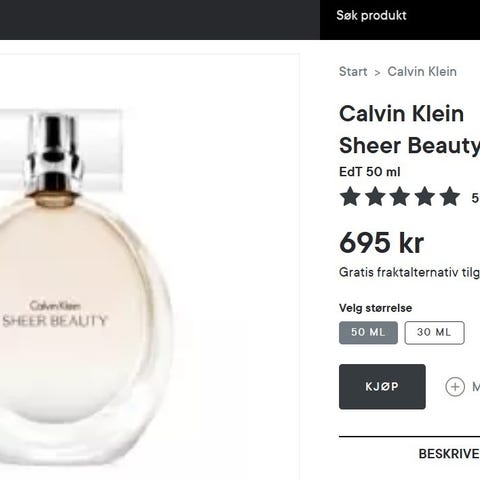
Task: Go to Start in the breadcrumb
Action: click(x=353, y=71)
